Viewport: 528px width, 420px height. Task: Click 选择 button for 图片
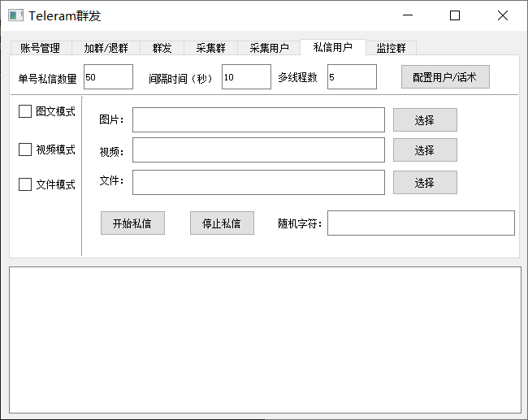[425, 120]
